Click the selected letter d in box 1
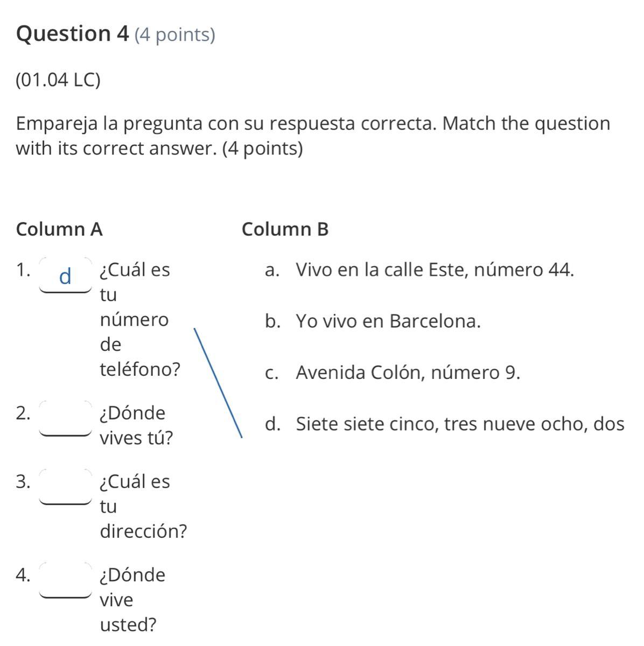644x646 pixels. pos(65,277)
